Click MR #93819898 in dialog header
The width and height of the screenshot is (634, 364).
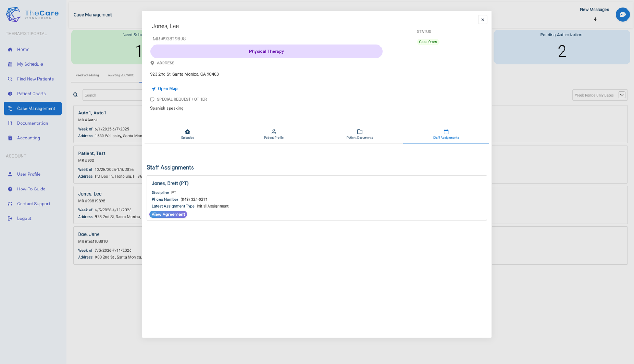click(169, 39)
